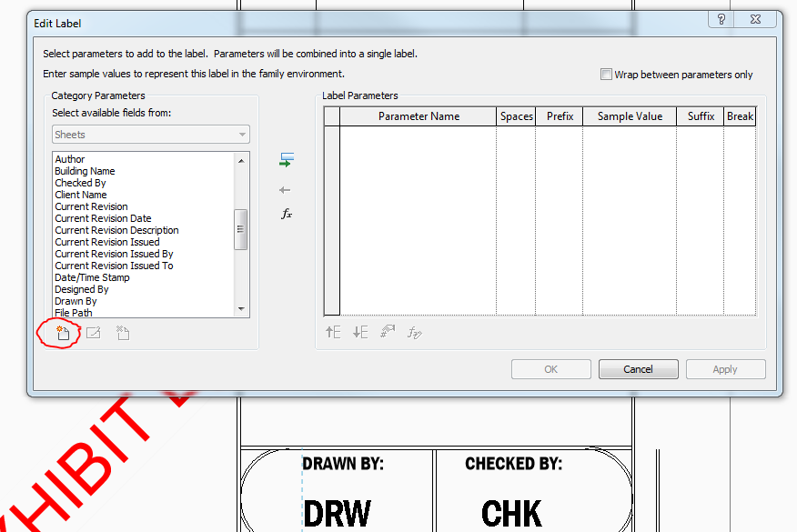Viewport: 797px width, 532px height.
Task: Click the Delete parameter icon
Action: click(x=122, y=333)
